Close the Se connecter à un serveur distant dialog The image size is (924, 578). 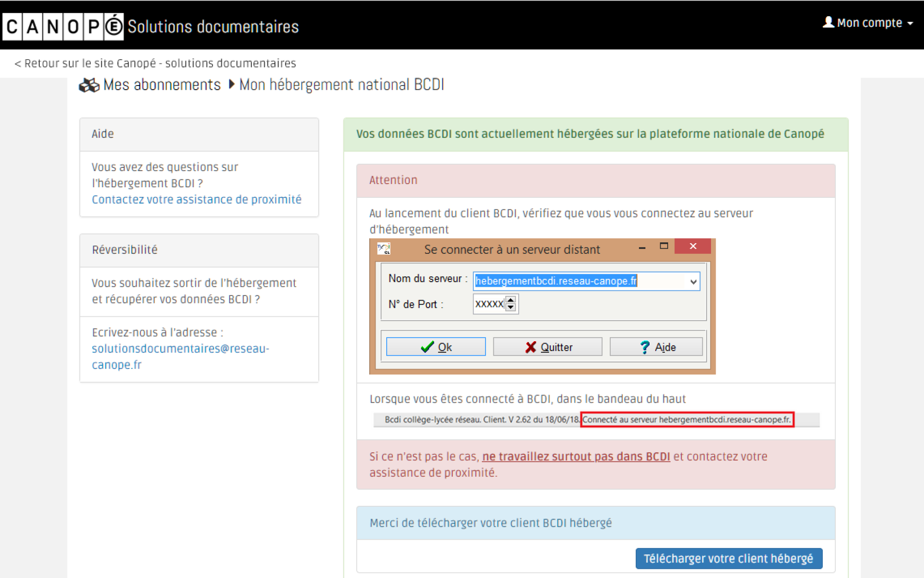coord(693,246)
